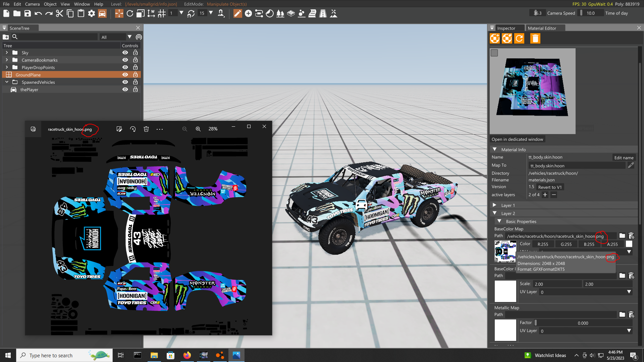Toggle visibility of thePlayer vehicle

tap(125, 89)
